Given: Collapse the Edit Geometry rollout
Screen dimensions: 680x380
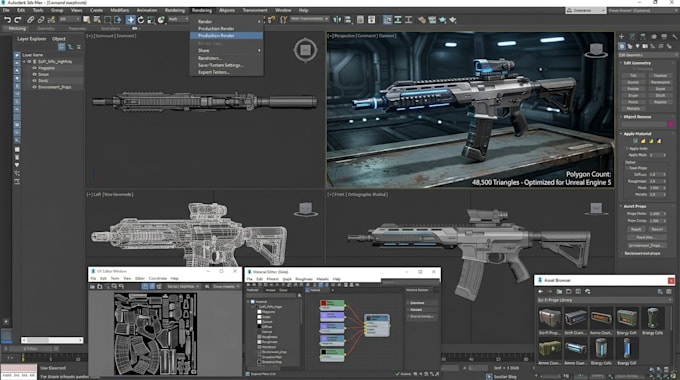Looking at the screenshot, I should tap(621, 63).
